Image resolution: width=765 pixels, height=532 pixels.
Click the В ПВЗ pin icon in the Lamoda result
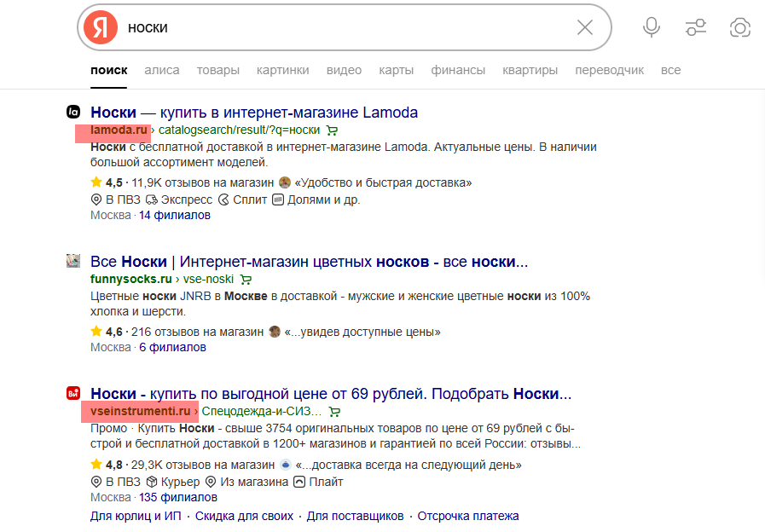click(x=96, y=199)
